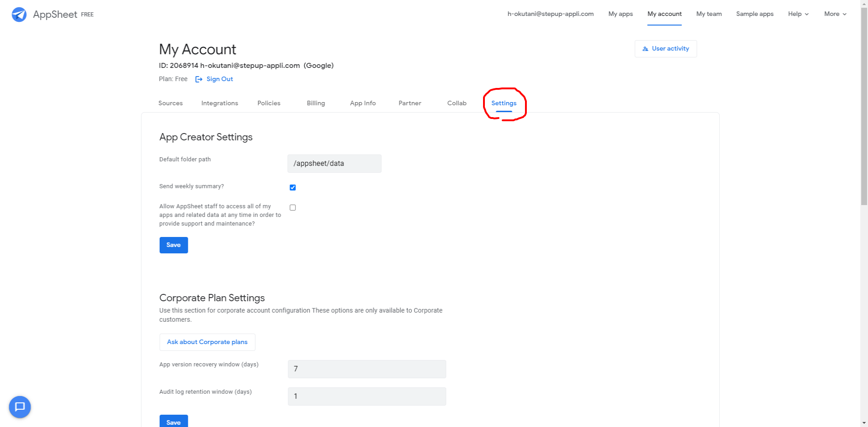Click the Sign Out link

[219, 79]
